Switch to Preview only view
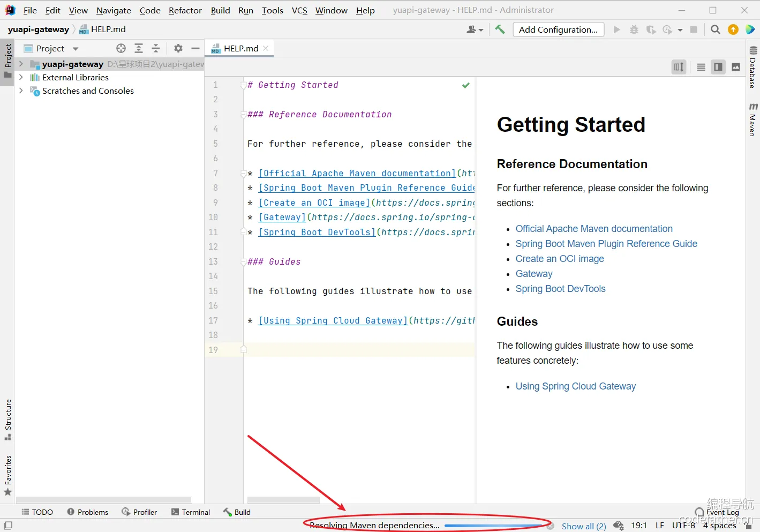 (x=736, y=67)
